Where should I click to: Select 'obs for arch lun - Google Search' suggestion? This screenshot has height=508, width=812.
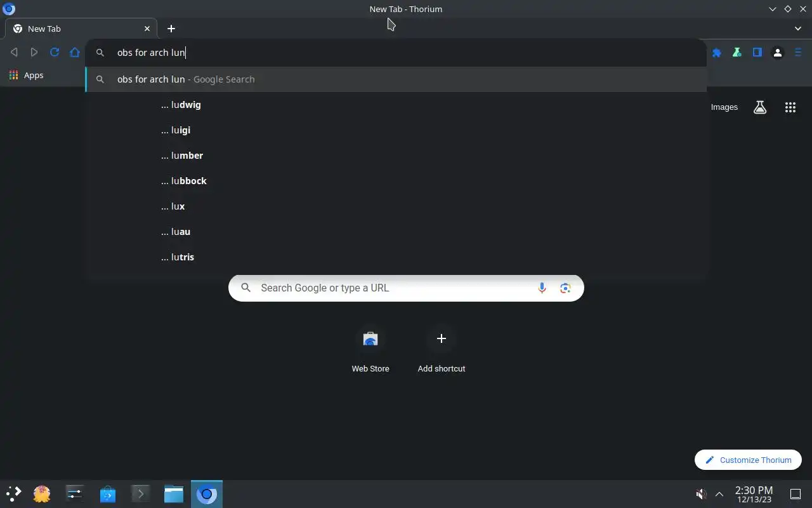coord(396,79)
